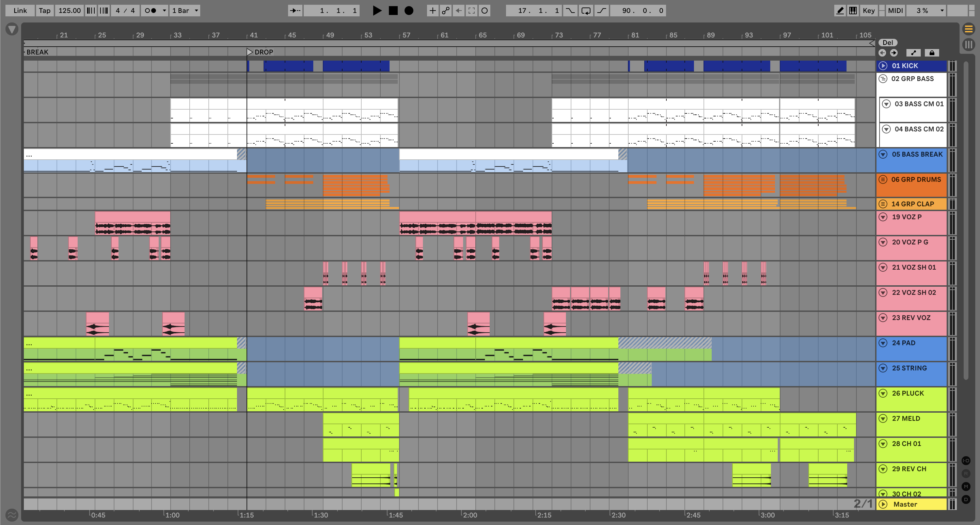Toggle the computer MIDI keyboard icon

coord(853,11)
